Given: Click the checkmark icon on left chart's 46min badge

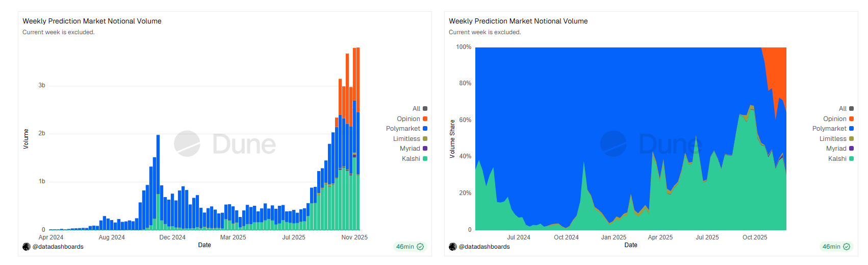Looking at the screenshot, I should (x=420, y=247).
